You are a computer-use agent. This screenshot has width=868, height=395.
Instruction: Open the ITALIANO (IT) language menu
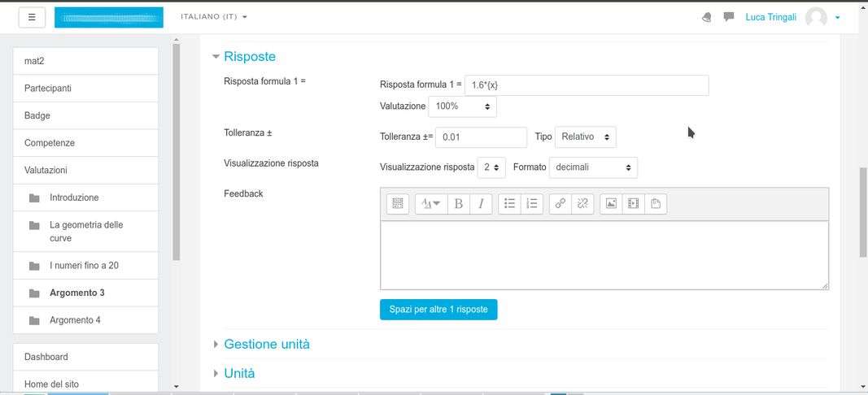click(x=214, y=16)
